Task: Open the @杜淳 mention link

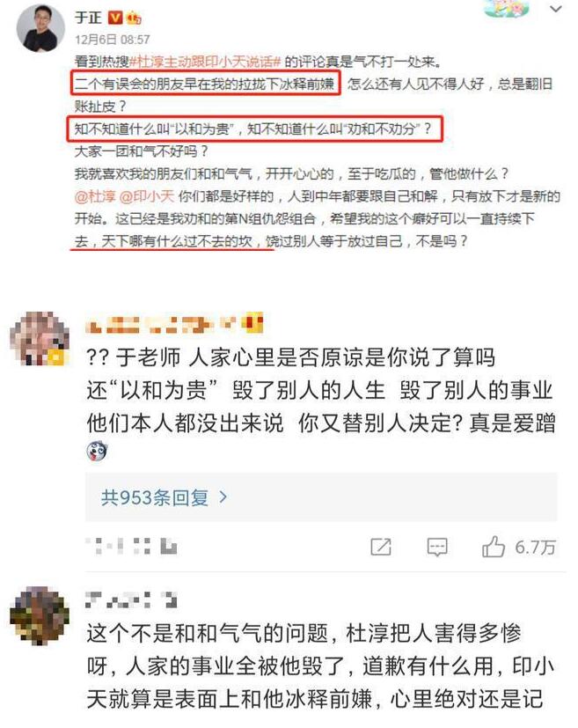Action: (x=95, y=196)
